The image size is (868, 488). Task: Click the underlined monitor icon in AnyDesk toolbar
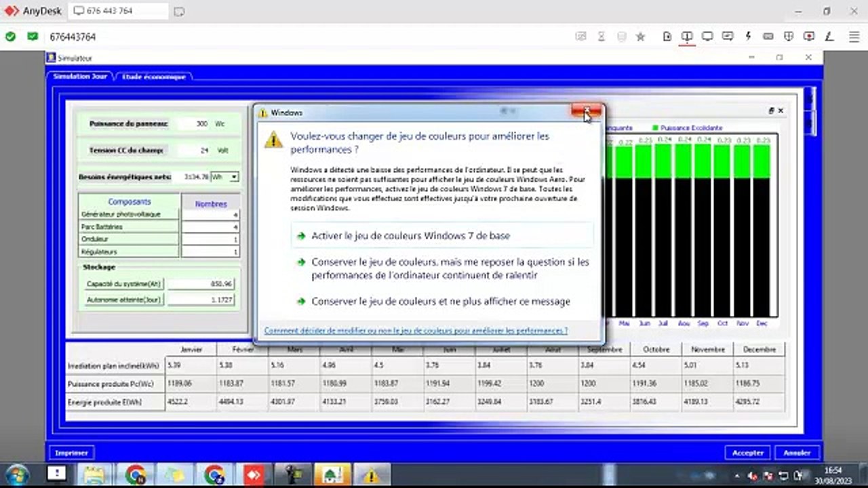coord(687,37)
